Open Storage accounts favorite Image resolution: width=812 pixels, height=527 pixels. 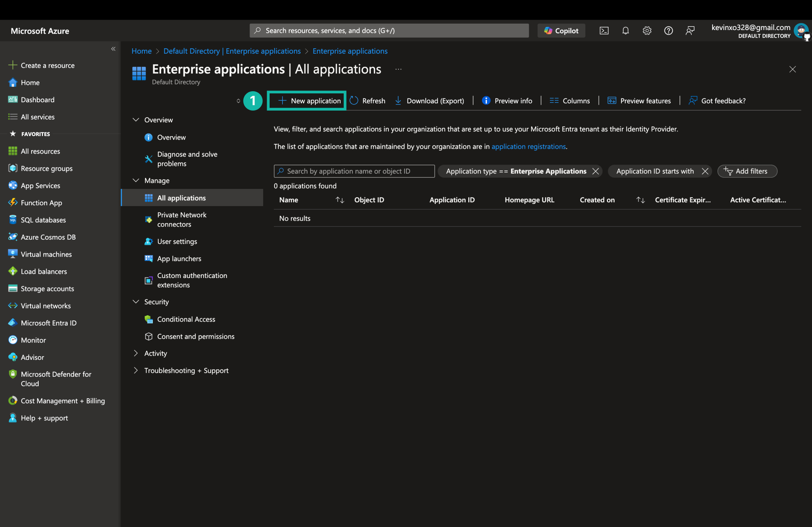(x=41, y=288)
